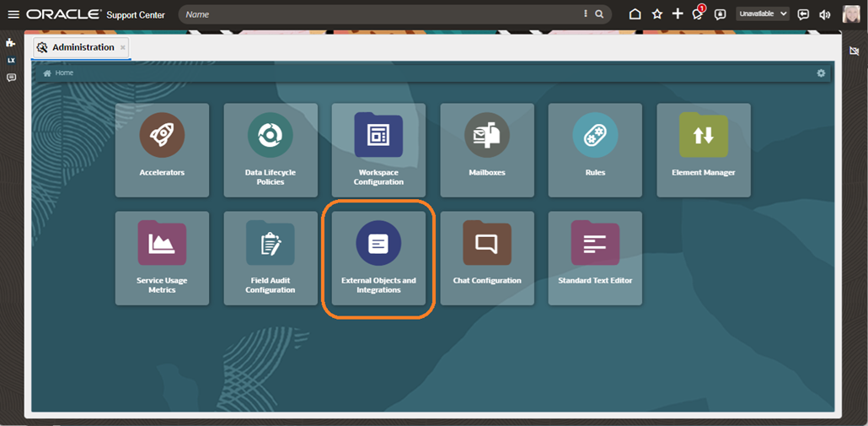The image size is (868, 426).
Task: Open the sidebar chat bubble icon
Action: [x=11, y=78]
